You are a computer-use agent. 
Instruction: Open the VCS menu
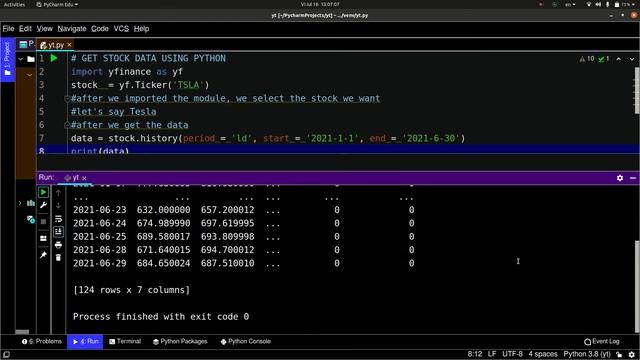pyautogui.click(x=121, y=29)
